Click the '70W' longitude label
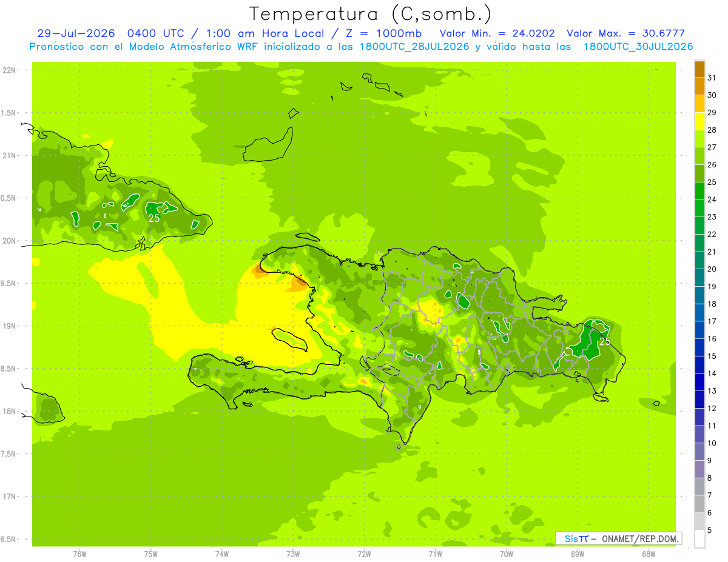The width and height of the screenshot is (728, 562). tap(507, 554)
